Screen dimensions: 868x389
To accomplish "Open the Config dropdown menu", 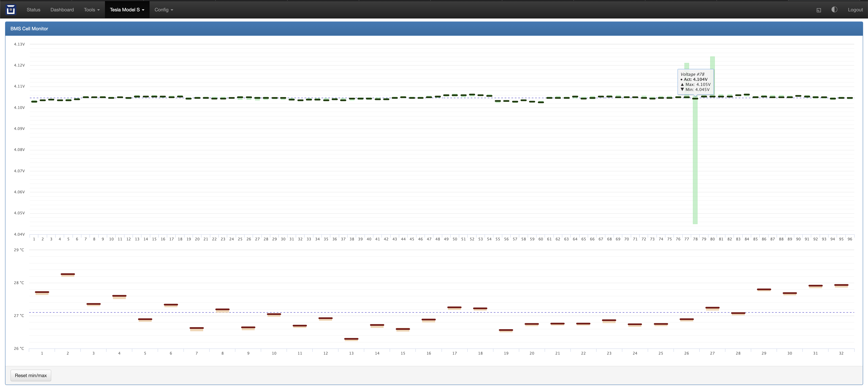I will (x=164, y=10).
